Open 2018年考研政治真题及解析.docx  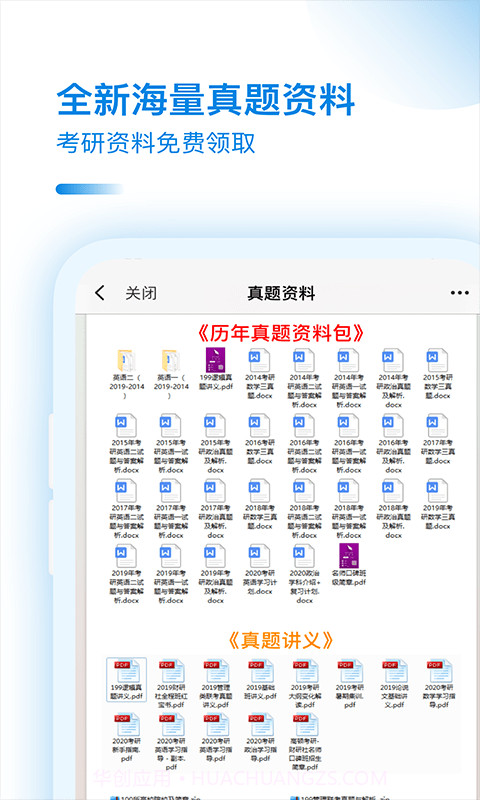point(393,509)
